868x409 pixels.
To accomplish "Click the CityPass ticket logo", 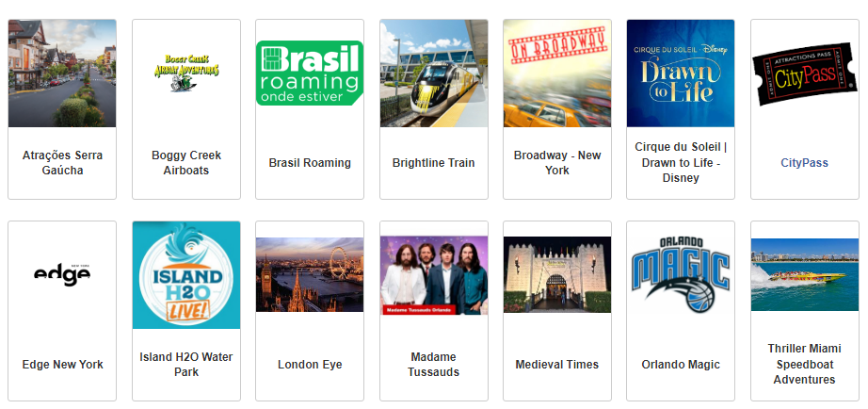I will pyautogui.click(x=804, y=74).
